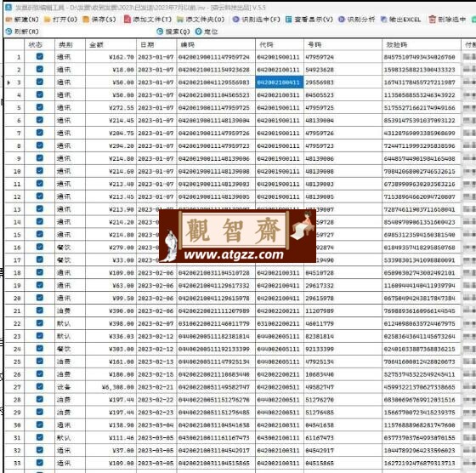
Task: Click the application icon in the title bar
Action: [x=8, y=8]
